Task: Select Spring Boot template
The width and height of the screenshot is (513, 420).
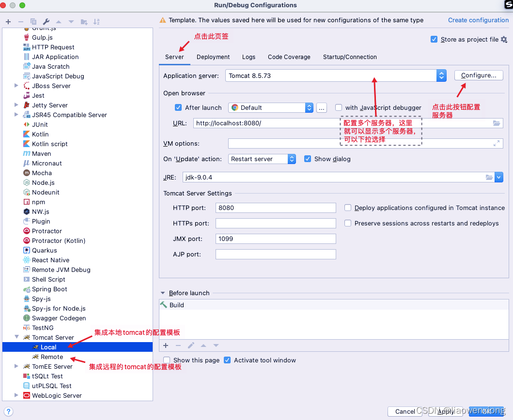Action: pos(49,289)
